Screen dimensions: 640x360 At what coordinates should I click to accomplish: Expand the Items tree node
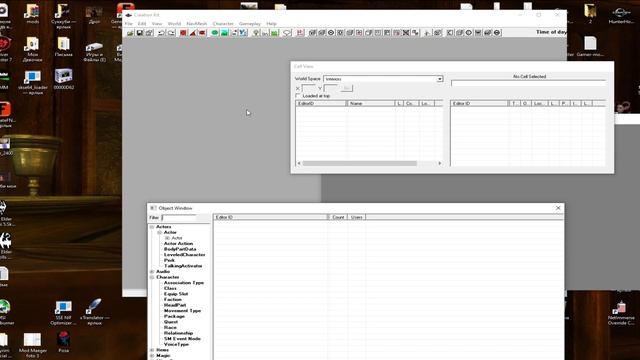click(152, 350)
